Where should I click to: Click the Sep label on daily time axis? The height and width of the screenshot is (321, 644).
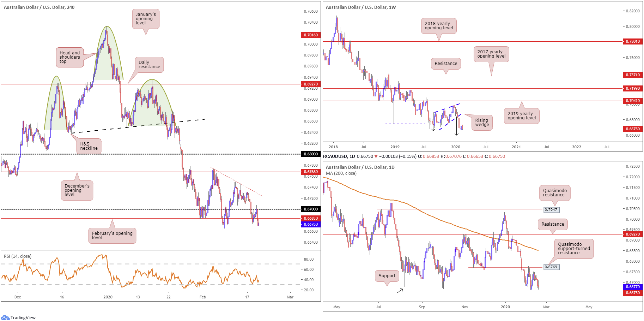[x=422, y=307]
